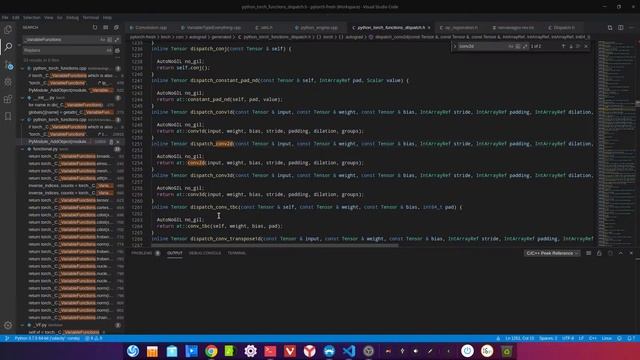Open the Extensions view icon
The image size is (640, 360).
(x=8, y=99)
